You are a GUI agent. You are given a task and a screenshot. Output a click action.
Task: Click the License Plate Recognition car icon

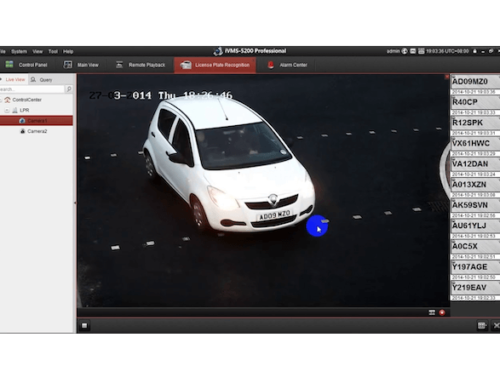[x=186, y=65]
